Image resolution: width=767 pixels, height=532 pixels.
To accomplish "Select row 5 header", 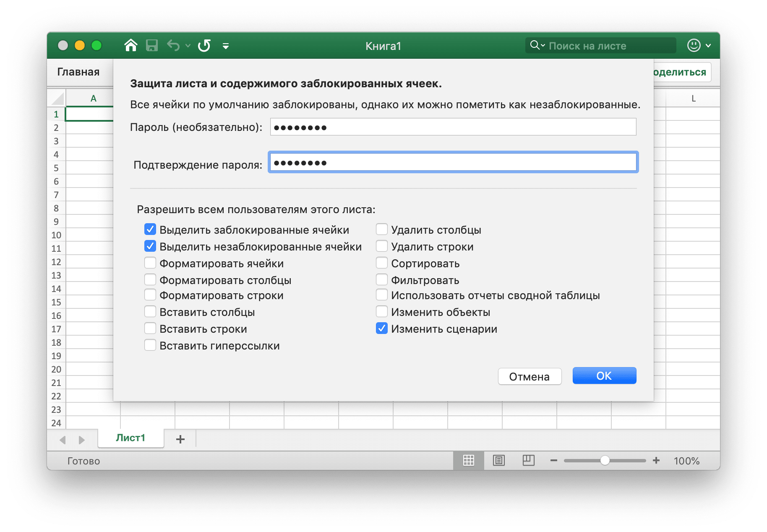I will [56, 168].
